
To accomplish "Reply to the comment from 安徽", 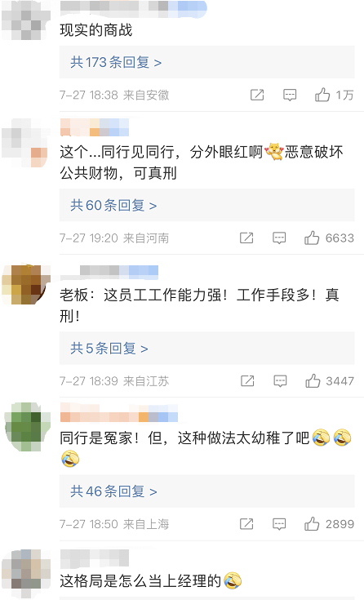I will pos(290,95).
